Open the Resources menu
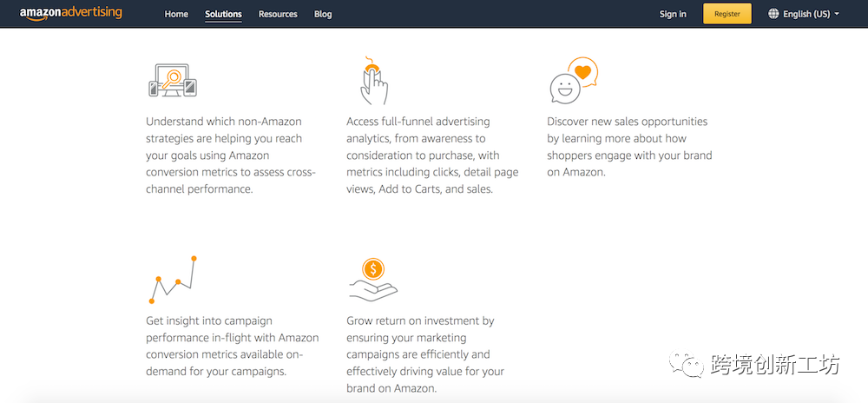 pyautogui.click(x=278, y=14)
